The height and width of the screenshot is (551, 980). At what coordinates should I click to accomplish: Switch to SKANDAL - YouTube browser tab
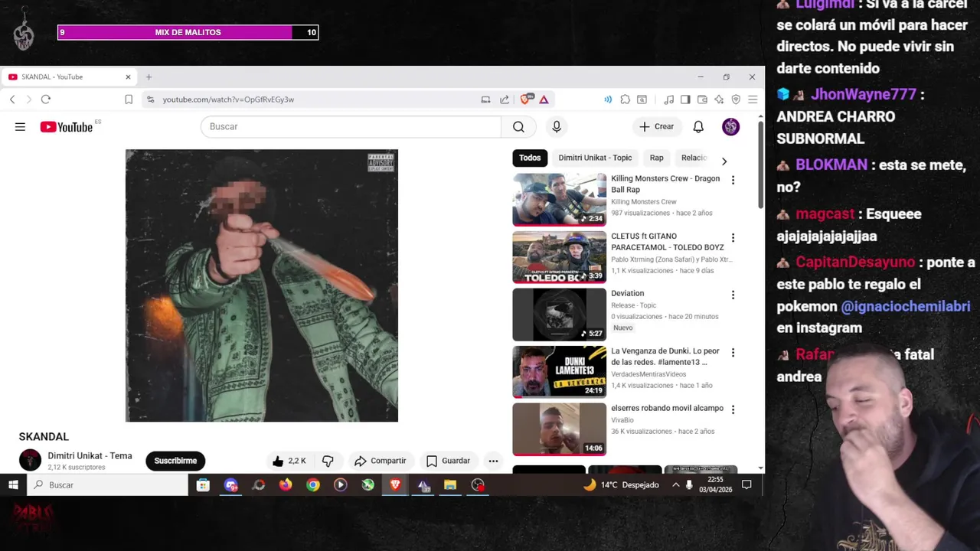coord(69,77)
